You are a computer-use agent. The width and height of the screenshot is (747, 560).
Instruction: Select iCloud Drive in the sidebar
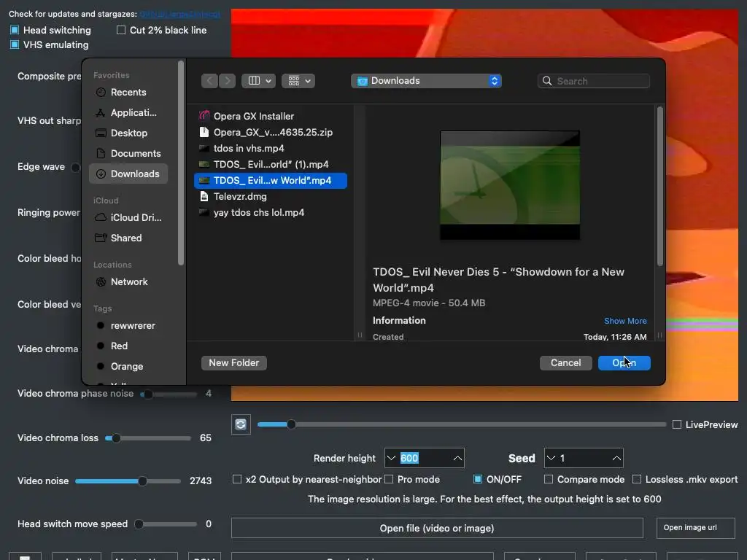pos(128,217)
